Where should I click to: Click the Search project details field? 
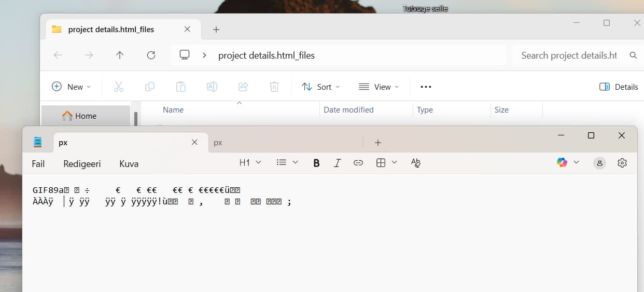point(569,55)
